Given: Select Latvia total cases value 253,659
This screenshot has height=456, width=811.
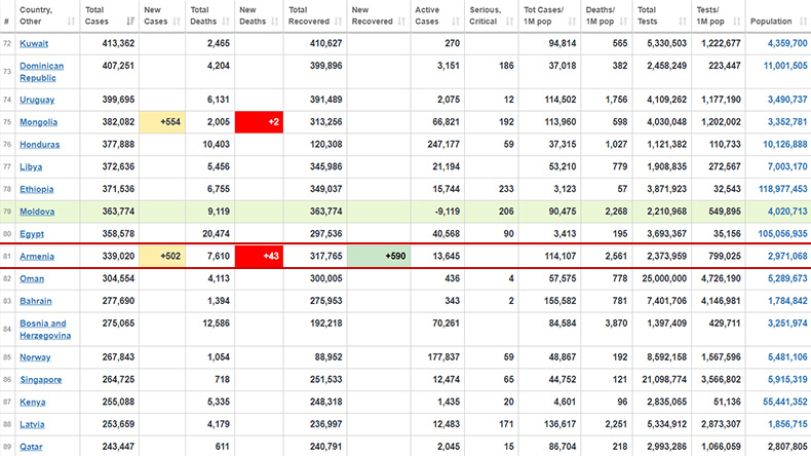Looking at the screenshot, I should pos(118,424).
